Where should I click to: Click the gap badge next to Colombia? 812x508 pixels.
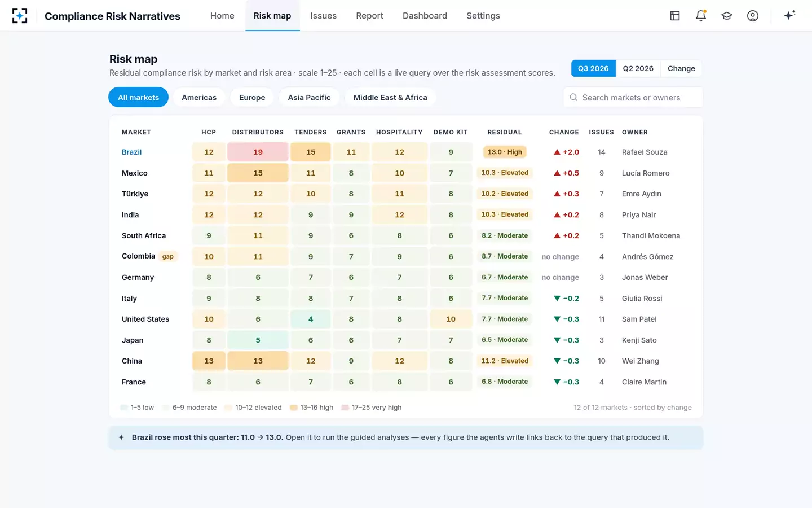click(168, 256)
